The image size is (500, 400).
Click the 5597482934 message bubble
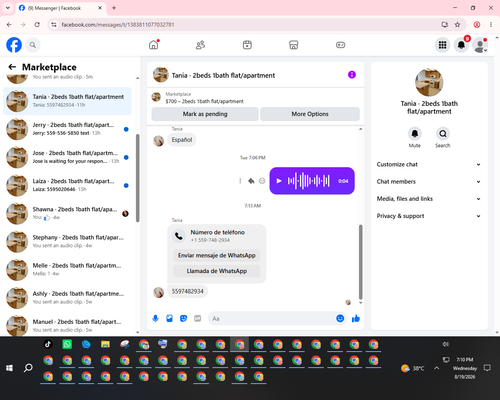187,291
